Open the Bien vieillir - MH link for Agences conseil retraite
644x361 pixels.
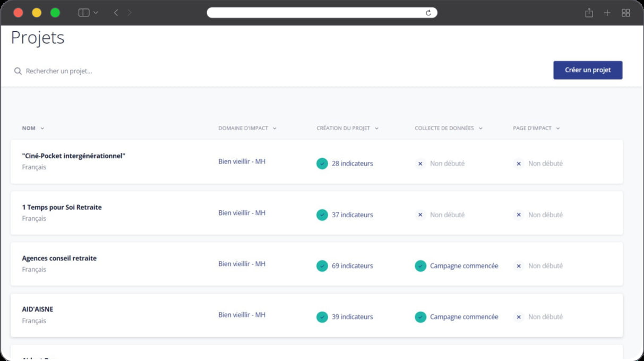(242, 264)
